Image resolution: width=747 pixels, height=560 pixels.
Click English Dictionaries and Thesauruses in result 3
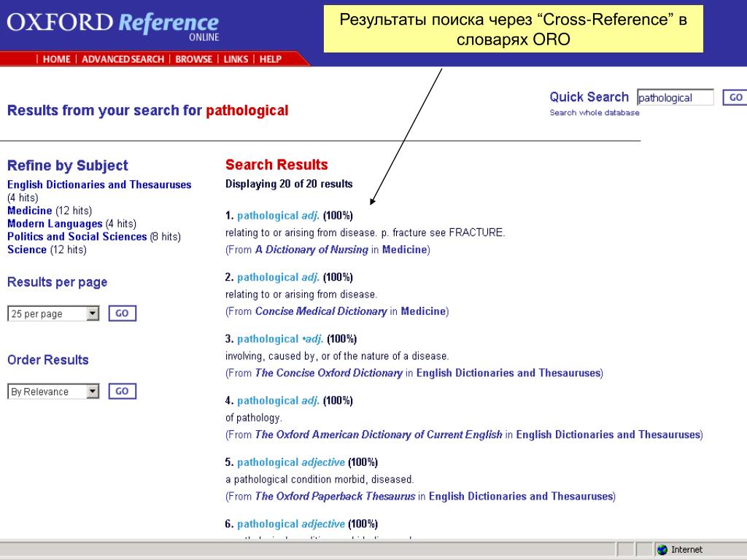click(508, 373)
